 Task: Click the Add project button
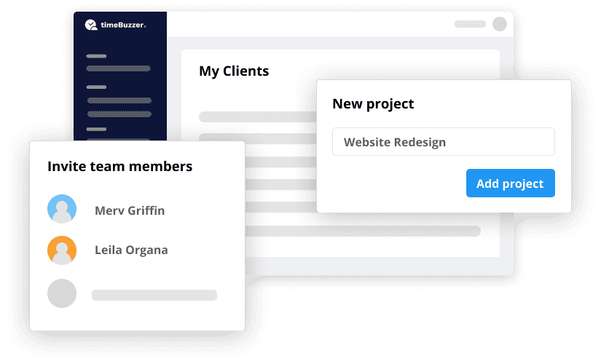510,183
